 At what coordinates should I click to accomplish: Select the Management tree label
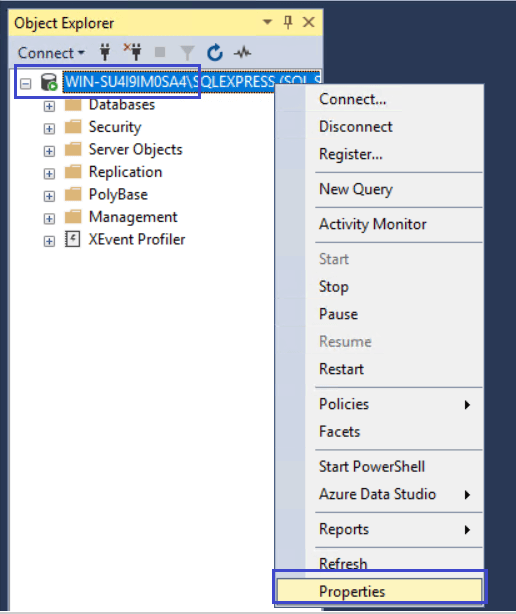(x=133, y=217)
